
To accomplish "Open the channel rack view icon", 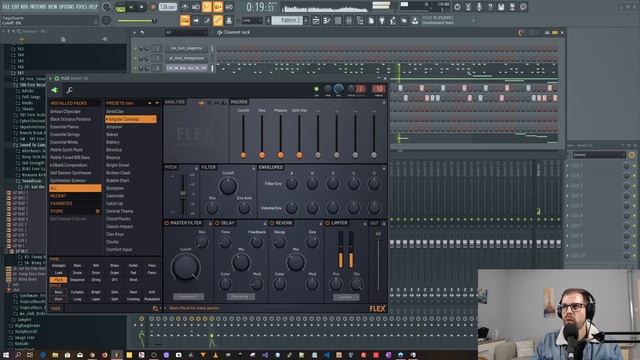I will click(x=338, y=20).
